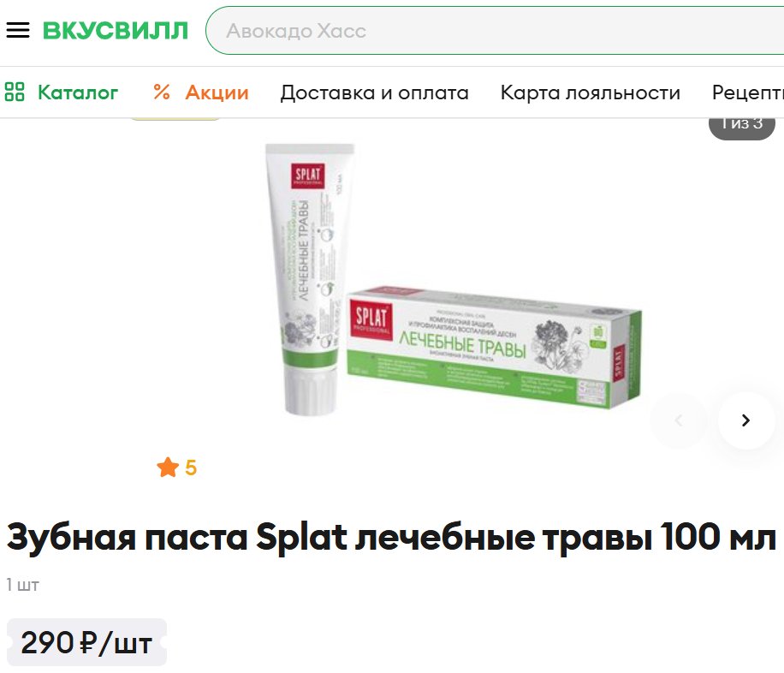Click the orange rating star
Screen dimensions: 784x673
(168, 468)
